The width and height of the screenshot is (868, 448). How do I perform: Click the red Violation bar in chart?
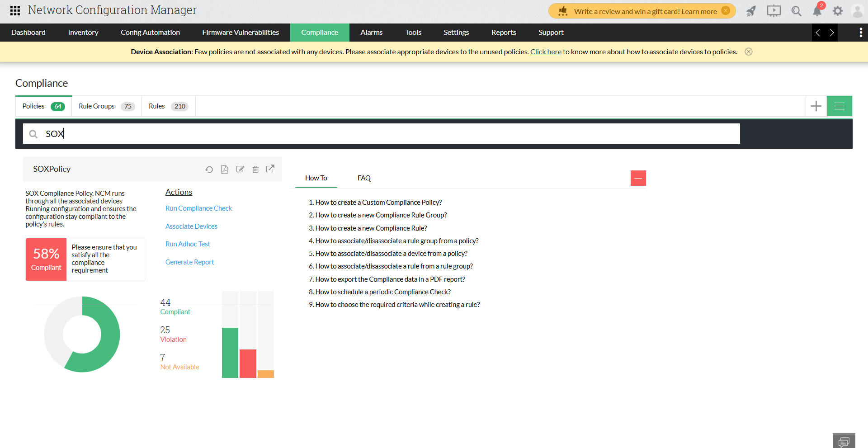coord(248,363)
